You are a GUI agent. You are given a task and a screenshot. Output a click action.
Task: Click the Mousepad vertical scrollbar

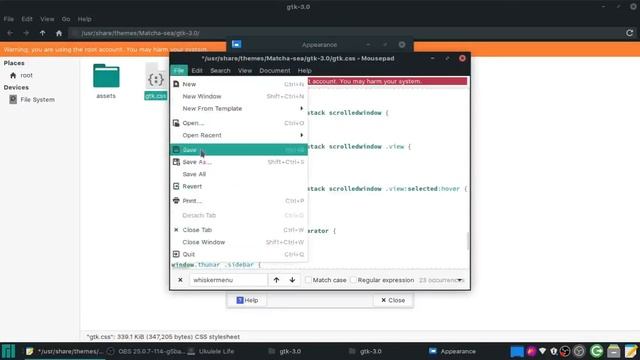point(468,241)
